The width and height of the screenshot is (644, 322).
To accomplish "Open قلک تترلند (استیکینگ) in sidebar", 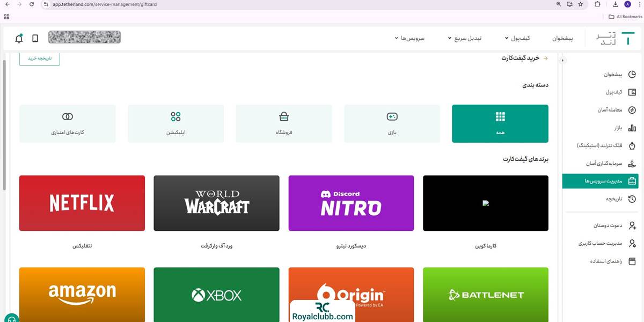I will coord(600,145).
